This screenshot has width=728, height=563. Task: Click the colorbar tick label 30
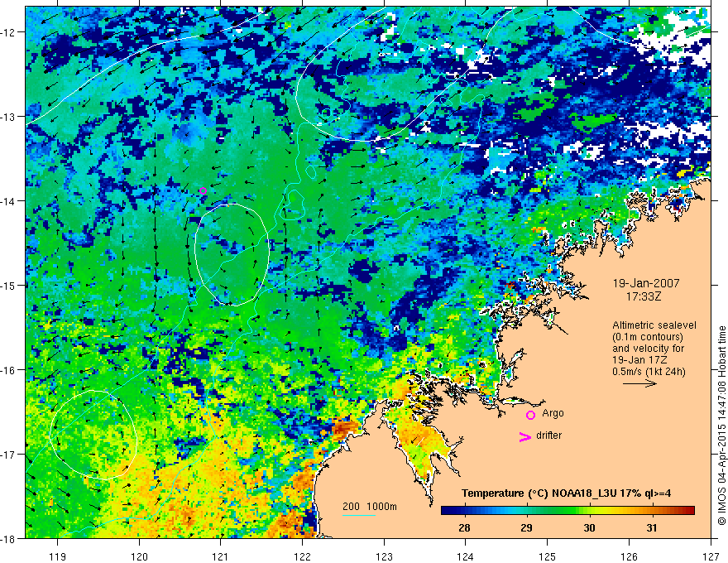coord(589,527)
